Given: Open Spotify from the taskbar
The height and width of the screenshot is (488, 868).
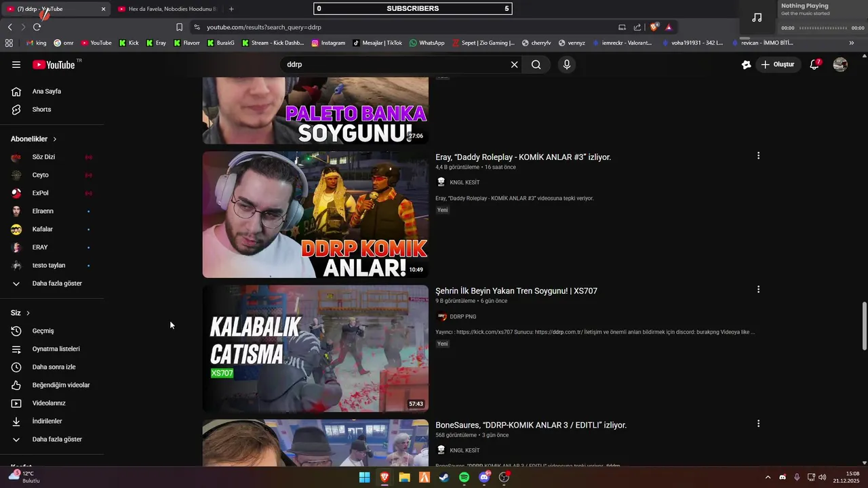Looking at the screenshot, I should 464,477.
